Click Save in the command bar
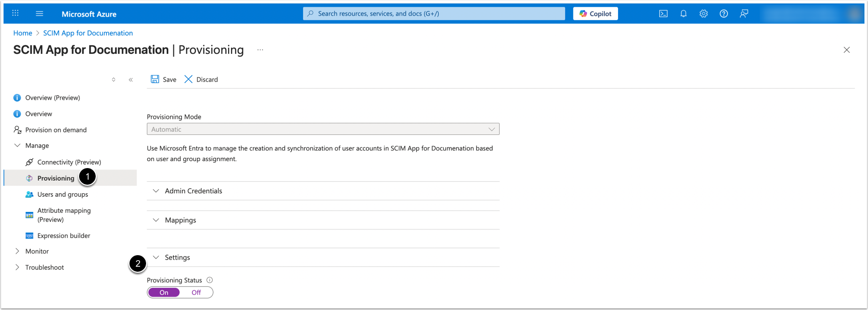This screenshot has width=868, height=310. click(x=164, y=80)
